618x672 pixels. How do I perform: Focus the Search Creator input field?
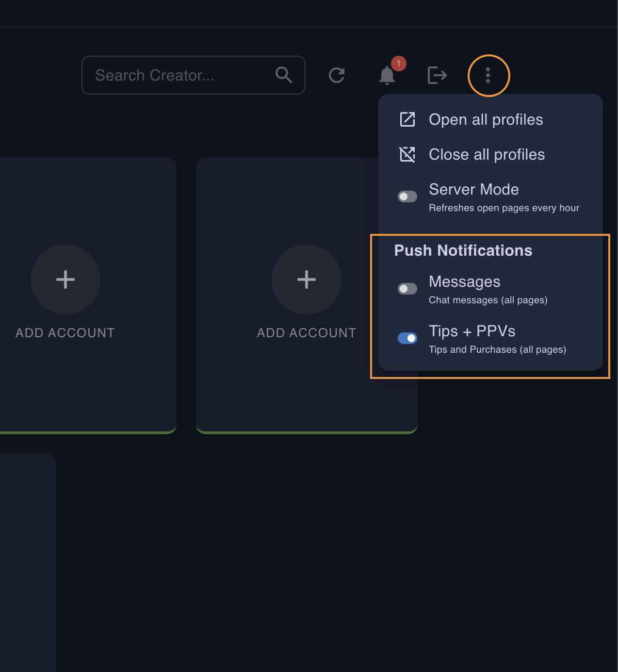pos(179,75)
